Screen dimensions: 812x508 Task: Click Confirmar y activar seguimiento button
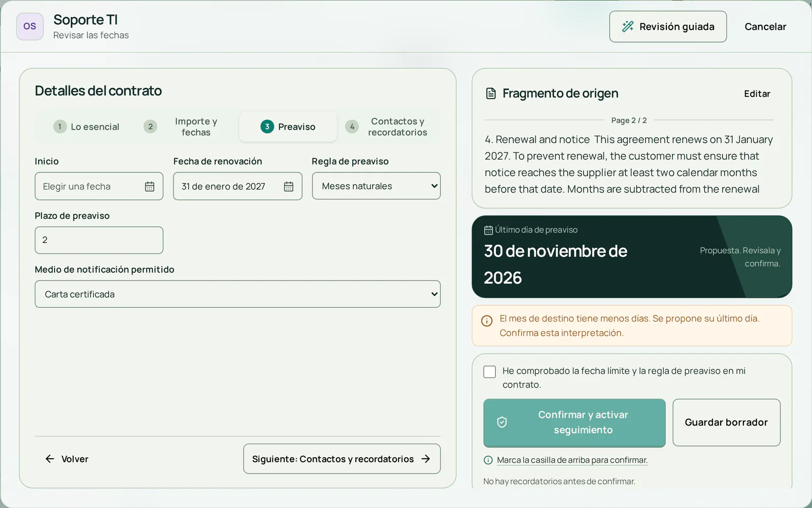[x=574, y=423]
